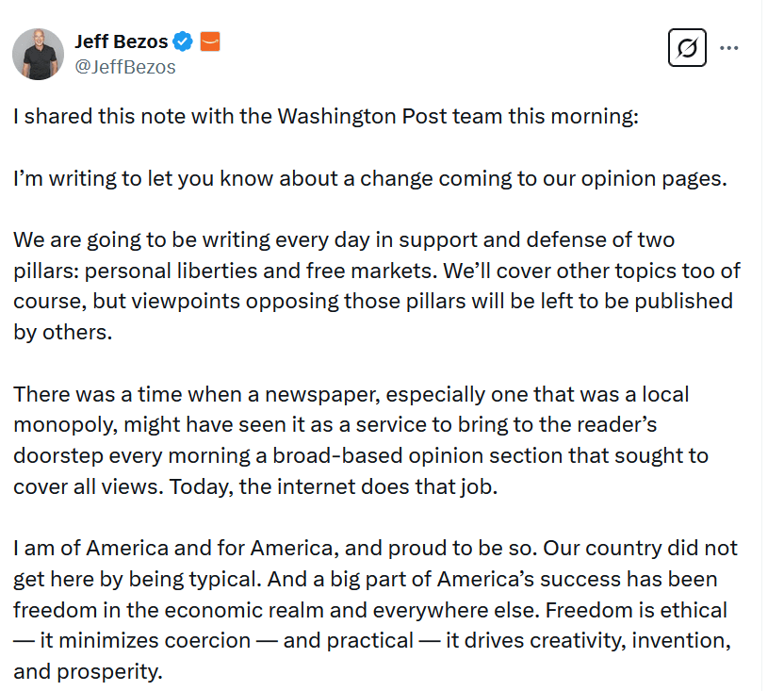Click the Jeff Bezos display name
This screenshot has width=784, height=691.
[121, 41]
